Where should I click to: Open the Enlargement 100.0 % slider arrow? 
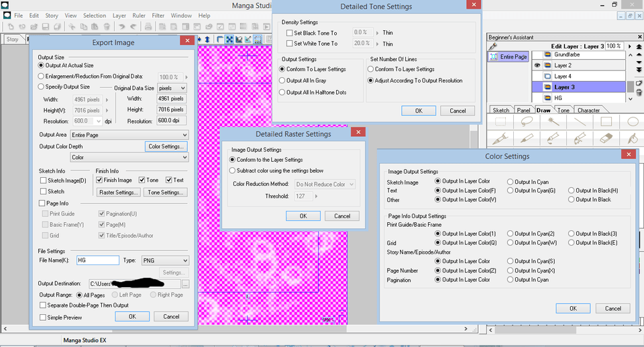(x=186, y=77)
